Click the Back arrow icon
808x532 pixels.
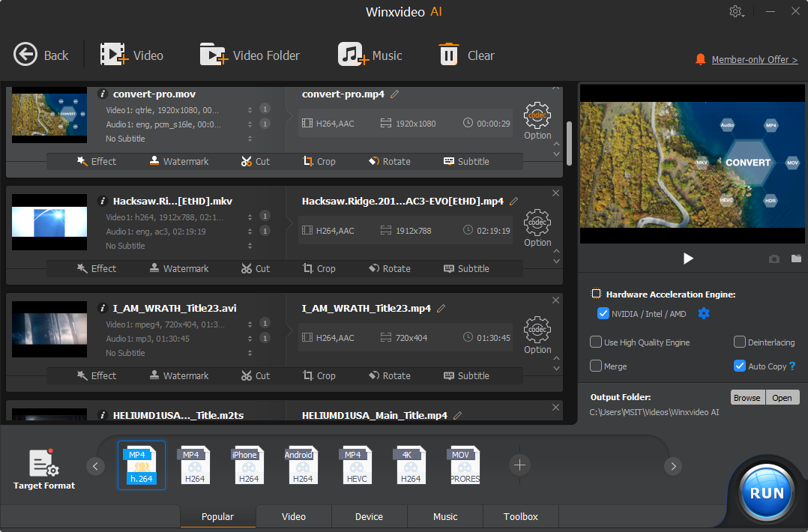coord(25,55)
